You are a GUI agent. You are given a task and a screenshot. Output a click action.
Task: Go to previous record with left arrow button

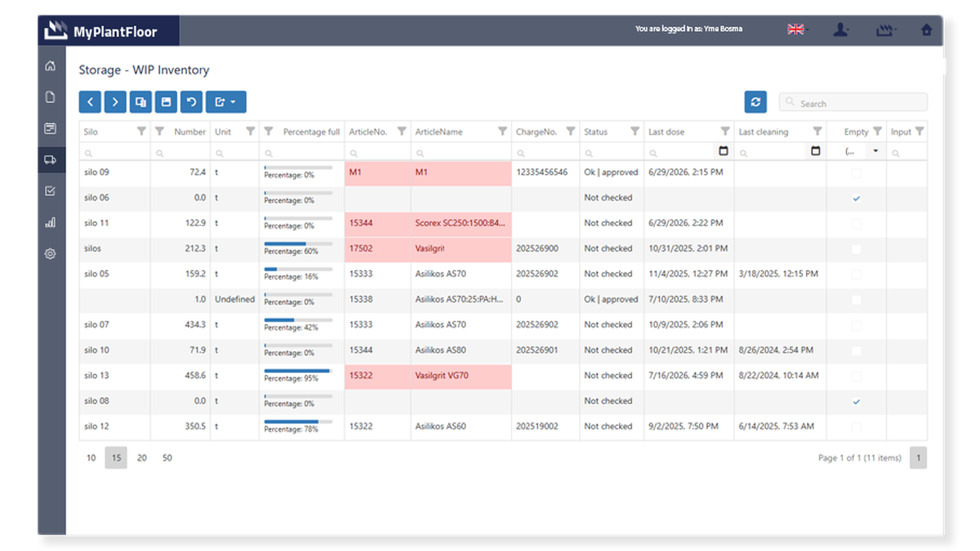click(90, 102)
